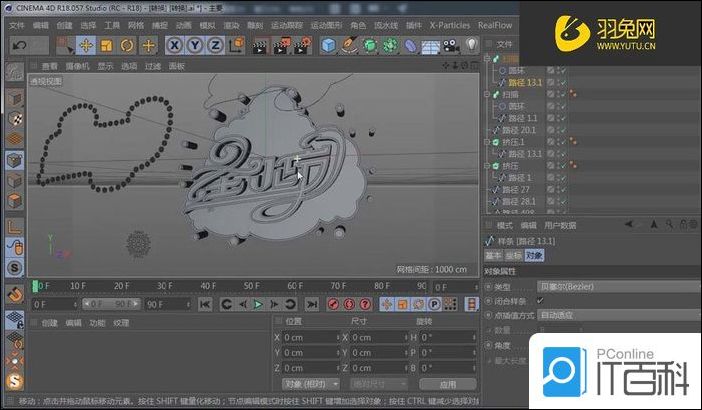The width and height of the screenshot is (702, 410).
Task: Click the play forward button
Action: [258, 304]
